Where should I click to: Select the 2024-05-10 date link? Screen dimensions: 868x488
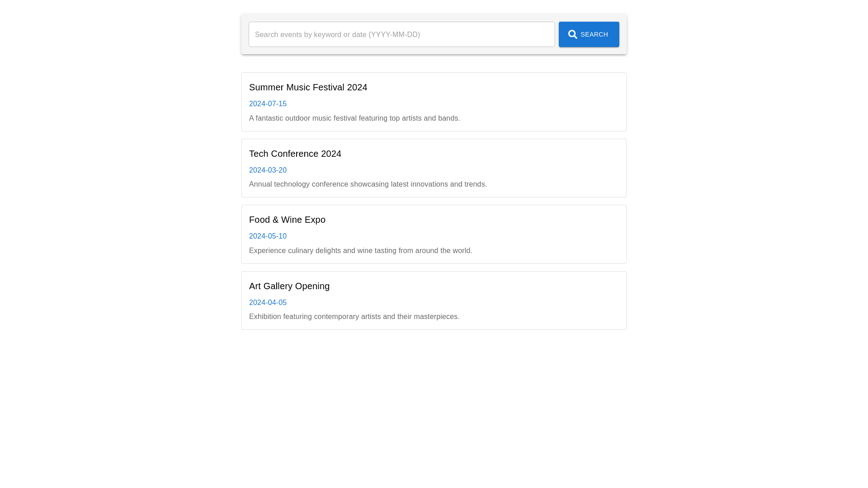[x=268, y=236]
